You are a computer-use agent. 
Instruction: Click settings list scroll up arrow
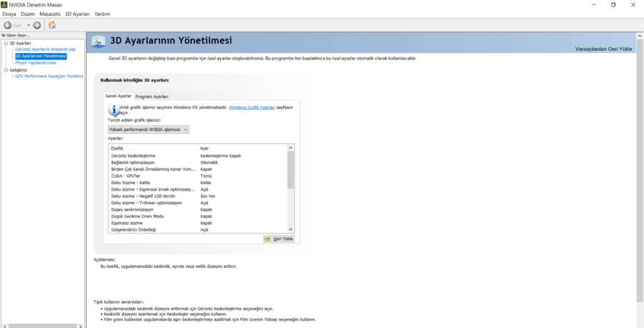pos(291,148)
